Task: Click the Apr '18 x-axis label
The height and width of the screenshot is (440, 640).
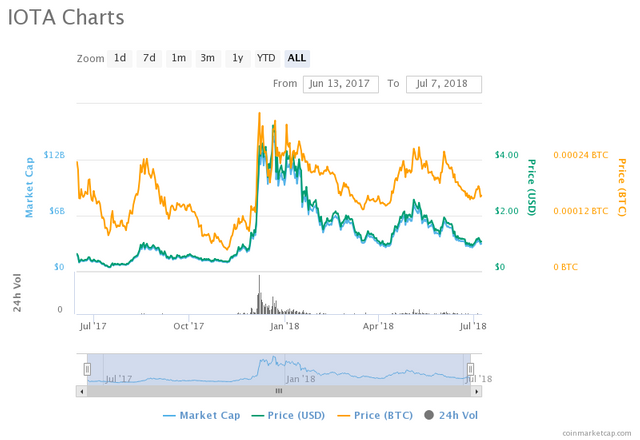Action: 378,326
